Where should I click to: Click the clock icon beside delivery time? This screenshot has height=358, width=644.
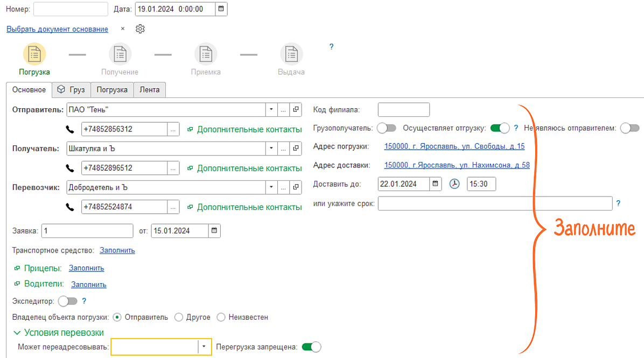tap(455, 184)
